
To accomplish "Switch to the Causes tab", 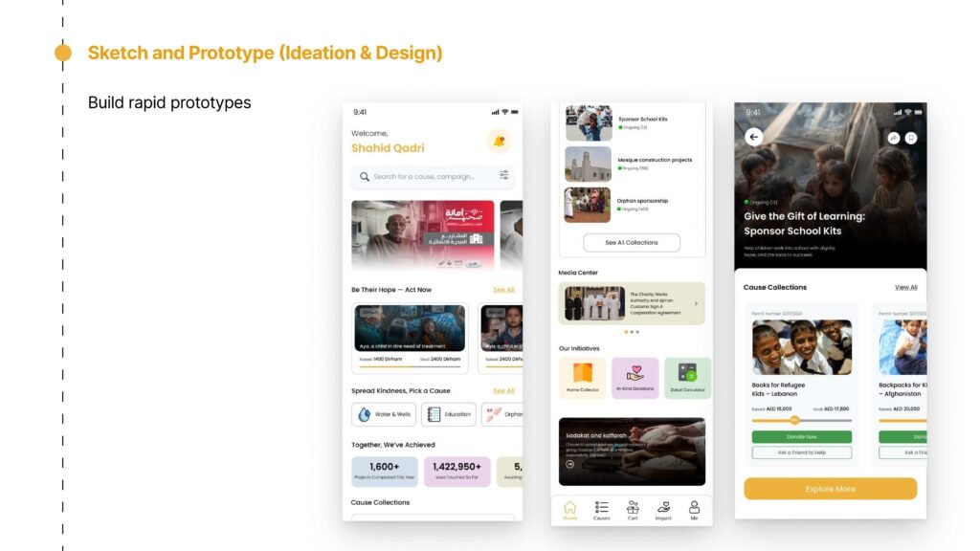I will point(601,510).
